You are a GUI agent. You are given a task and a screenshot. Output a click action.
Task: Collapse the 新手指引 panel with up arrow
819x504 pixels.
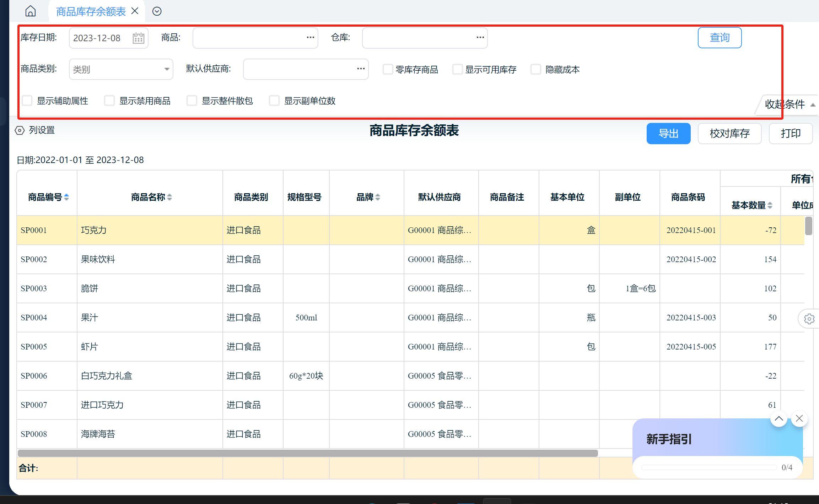point(779,419)
